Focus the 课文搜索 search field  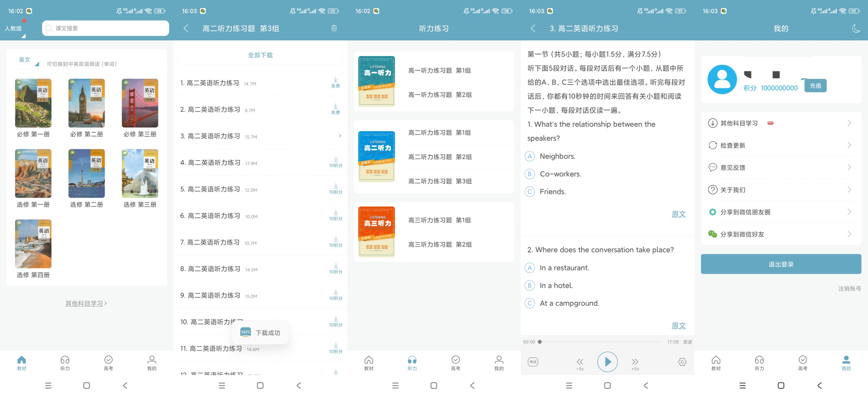pos(105,28)
